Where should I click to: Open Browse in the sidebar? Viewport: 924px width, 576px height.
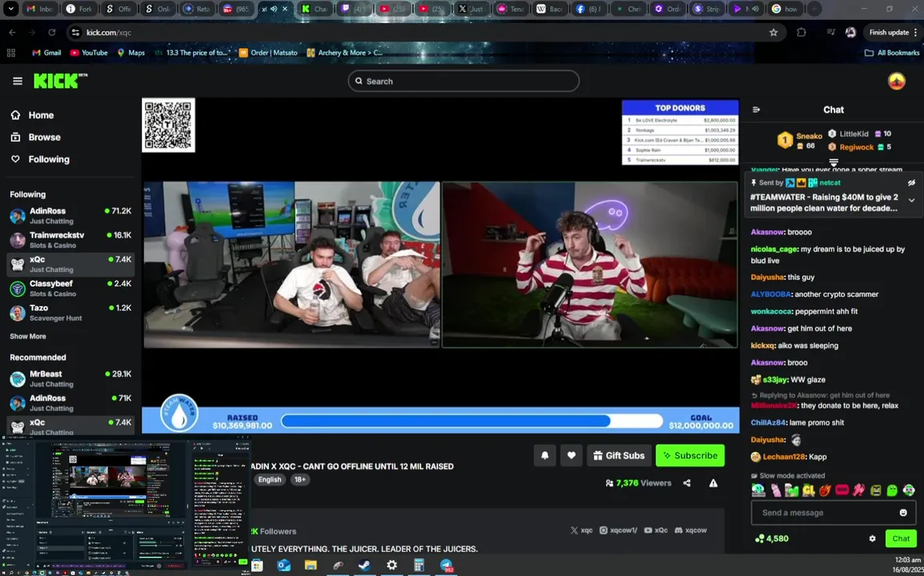pos(37,138)
